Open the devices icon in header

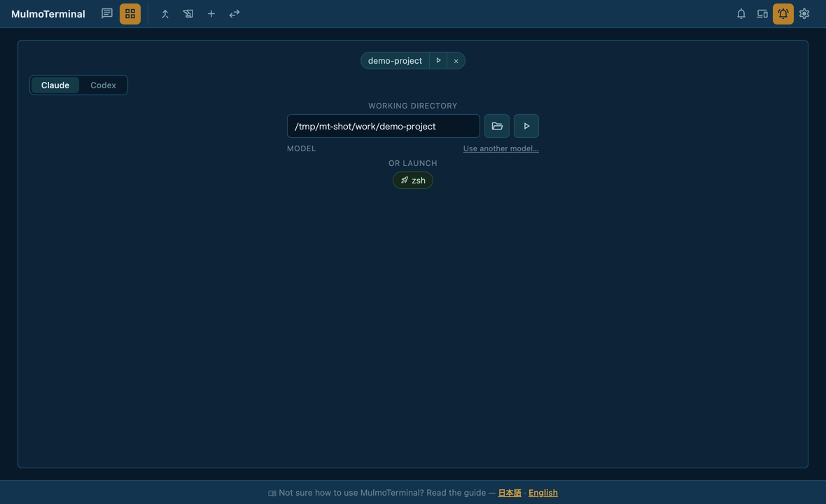point(762,14)
